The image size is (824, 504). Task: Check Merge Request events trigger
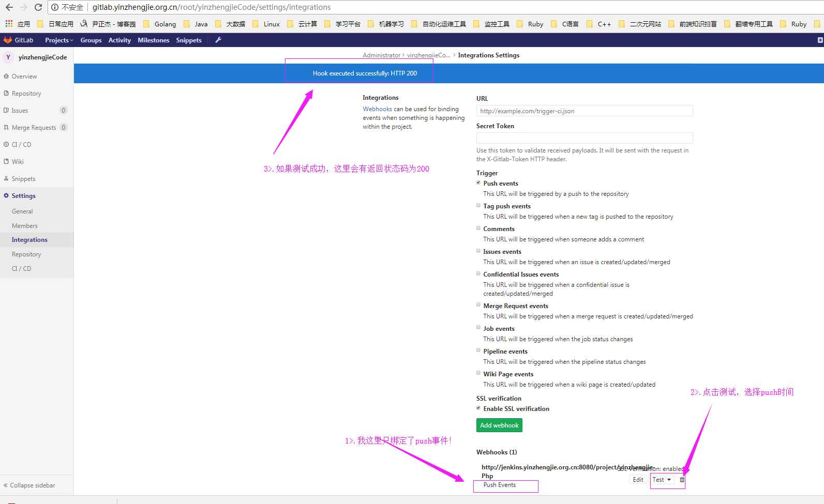478,305
